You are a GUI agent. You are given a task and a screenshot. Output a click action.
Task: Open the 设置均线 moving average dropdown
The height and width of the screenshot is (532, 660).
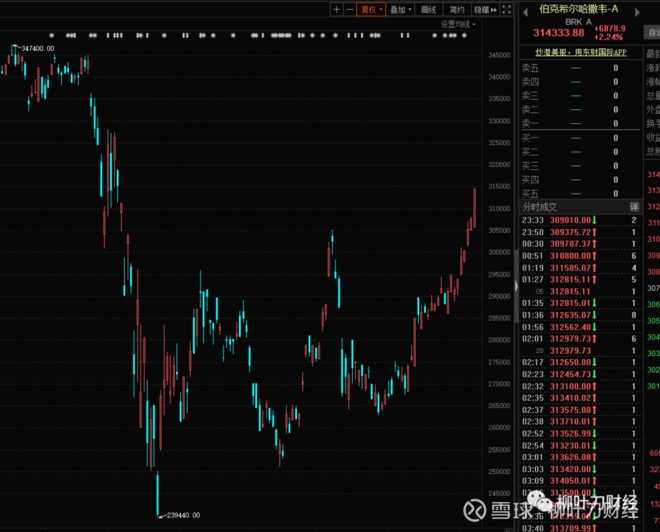tap(458, 24)
